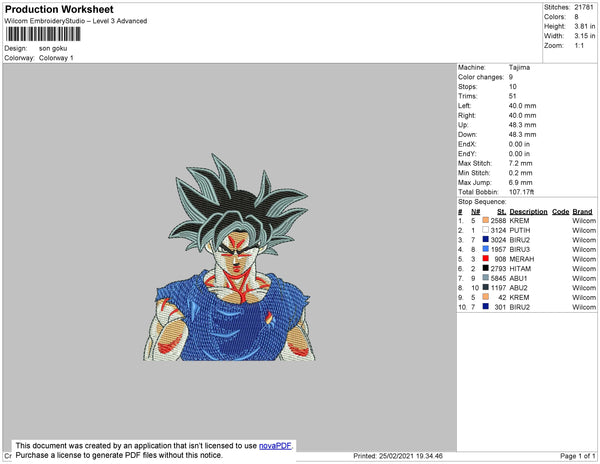Select the BIRU2 dark blue swatch in row 3

486,239
